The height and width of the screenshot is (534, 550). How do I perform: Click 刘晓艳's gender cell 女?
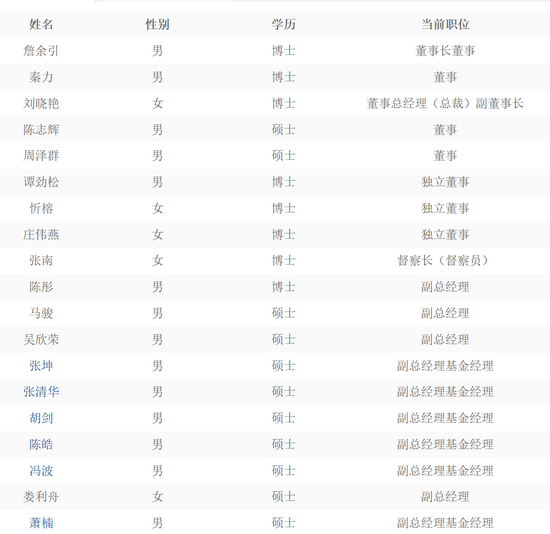[x=157, y=103]
